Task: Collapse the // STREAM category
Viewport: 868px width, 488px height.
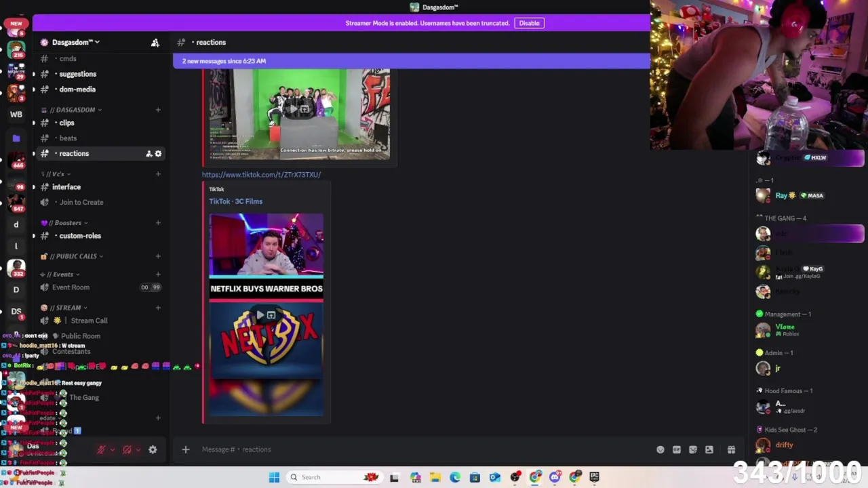Action: [64, 308]
